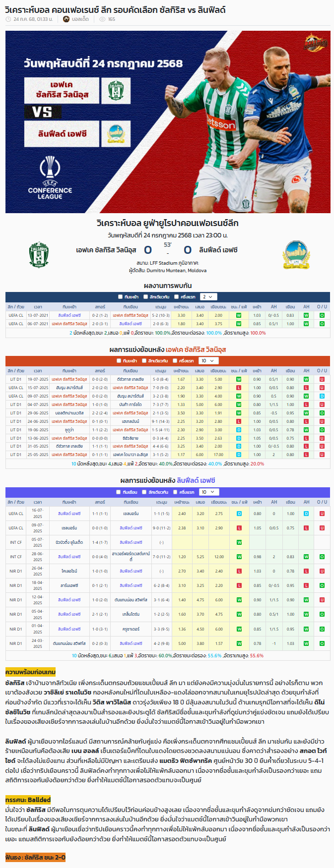This screenshot has width=334, height=868.
Task: Click the result W badge in the 19-07-2025 row
Action: 239,379
